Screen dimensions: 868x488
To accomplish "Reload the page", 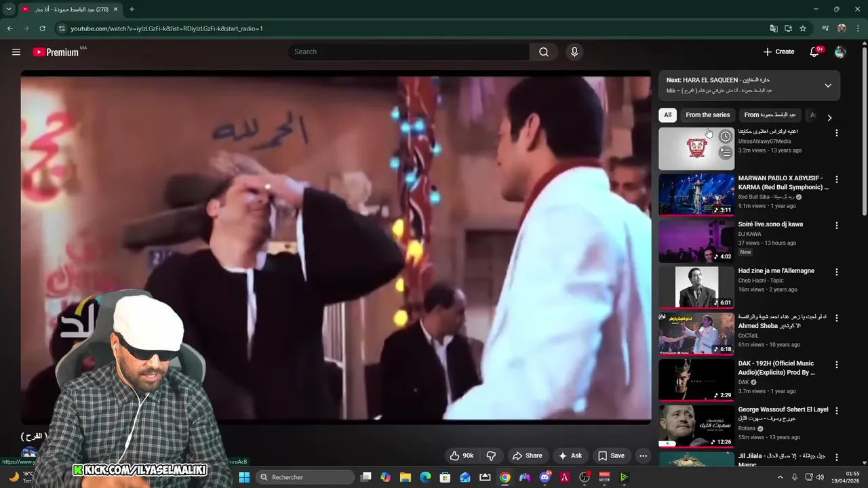I will (x=42, y=28).
